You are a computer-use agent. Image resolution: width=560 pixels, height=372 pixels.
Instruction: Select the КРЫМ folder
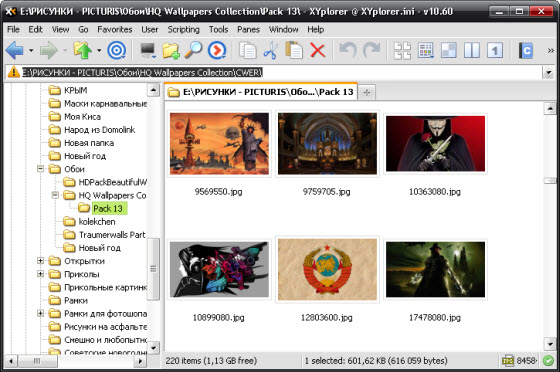point(75,90)
